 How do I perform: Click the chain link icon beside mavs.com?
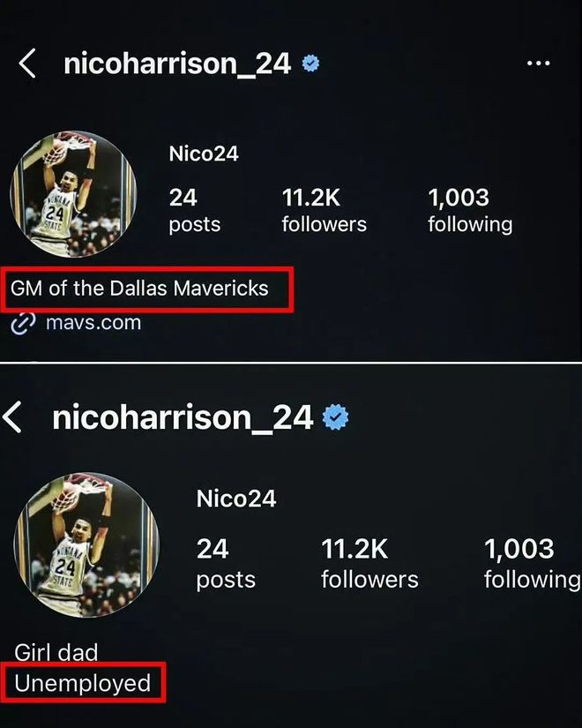[x=22, y=324]
